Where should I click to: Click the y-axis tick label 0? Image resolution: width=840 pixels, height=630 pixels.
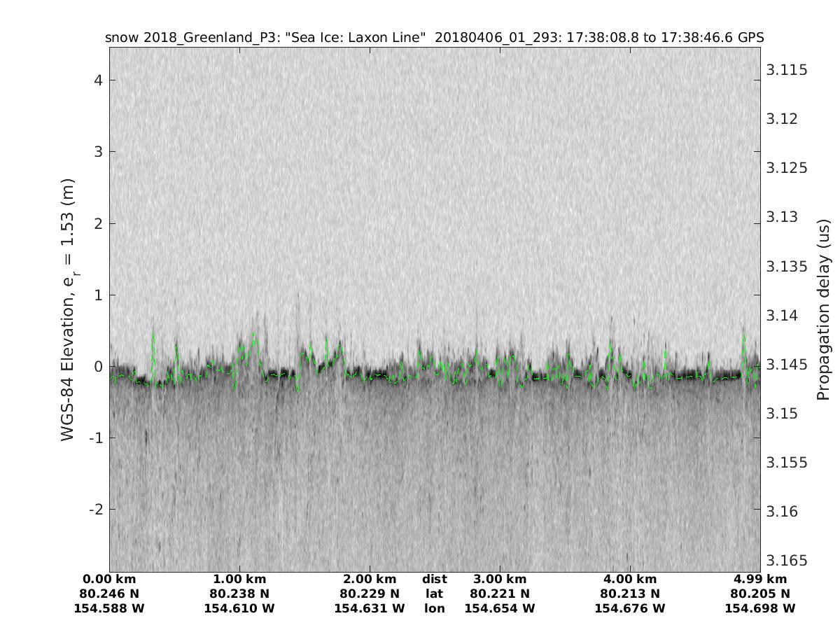[99, 366]
